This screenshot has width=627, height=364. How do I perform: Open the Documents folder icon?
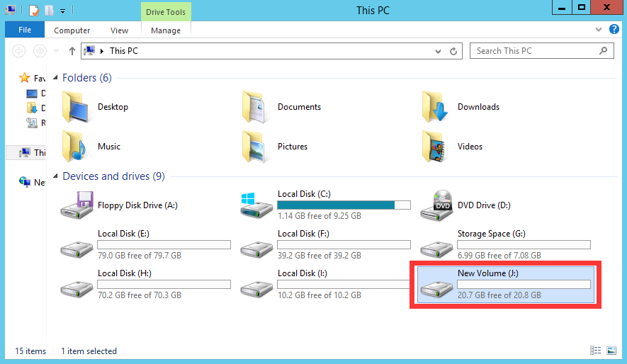[255, 107]
